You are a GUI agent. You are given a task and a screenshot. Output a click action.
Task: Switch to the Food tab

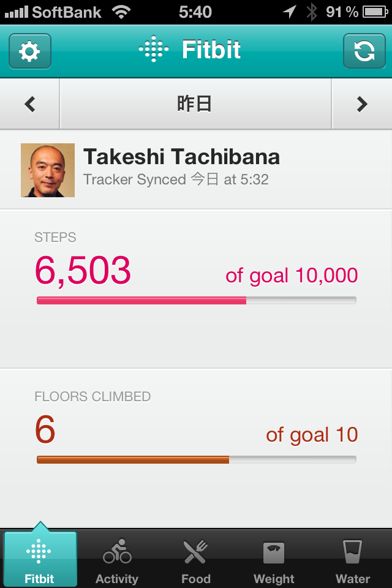coord(195,561)
